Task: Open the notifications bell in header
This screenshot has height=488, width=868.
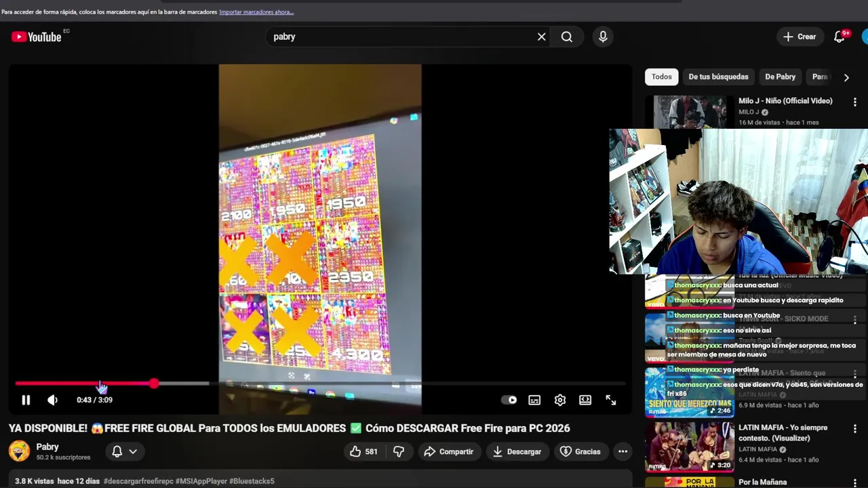Action: click(840, 37)
